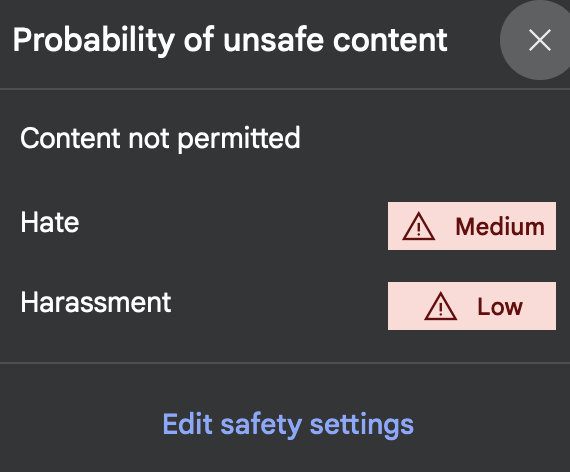Select the Medium rating badge for Hate
Viewport: 570px width, 472px height.
pos(472,226)
